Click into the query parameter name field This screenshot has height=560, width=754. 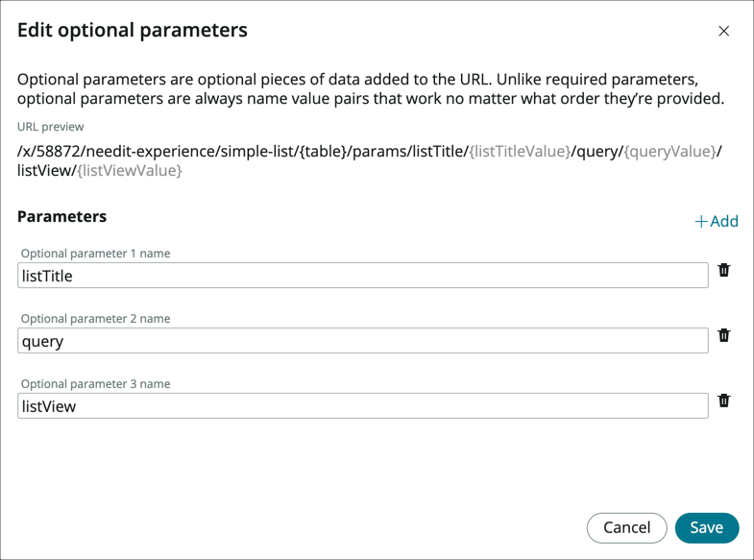pos(363,340)
